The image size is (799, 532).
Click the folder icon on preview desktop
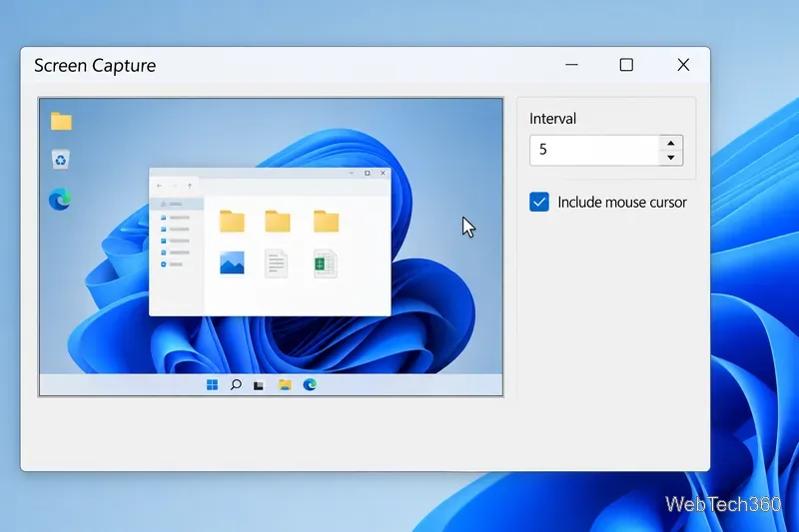[61, 121]
